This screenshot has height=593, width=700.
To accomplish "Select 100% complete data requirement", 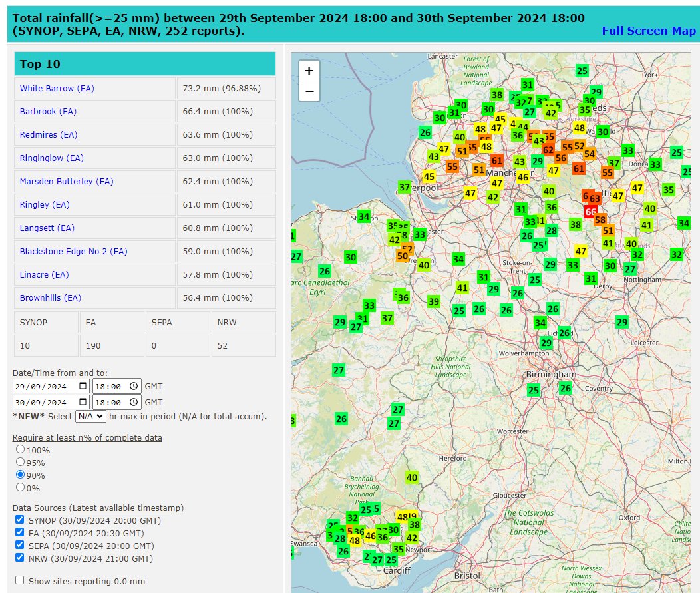I will pos(20,449).
